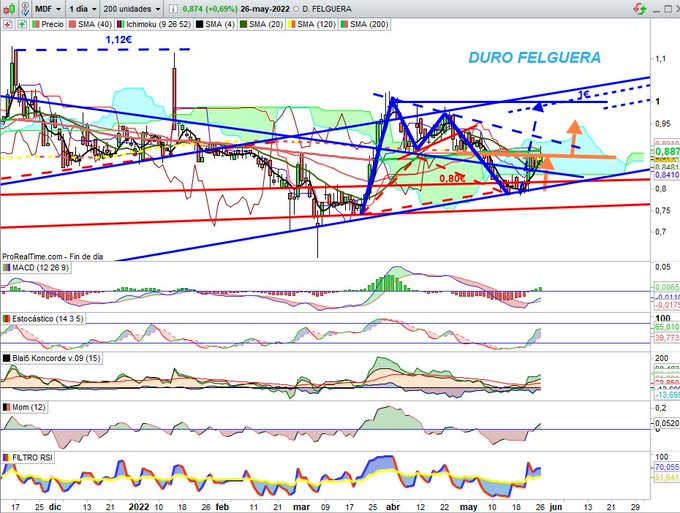680x513 pixels.
Task: Click the quote '0,874 (+0,69%)'
Action: pyautogui.click(x=210, y=9)
